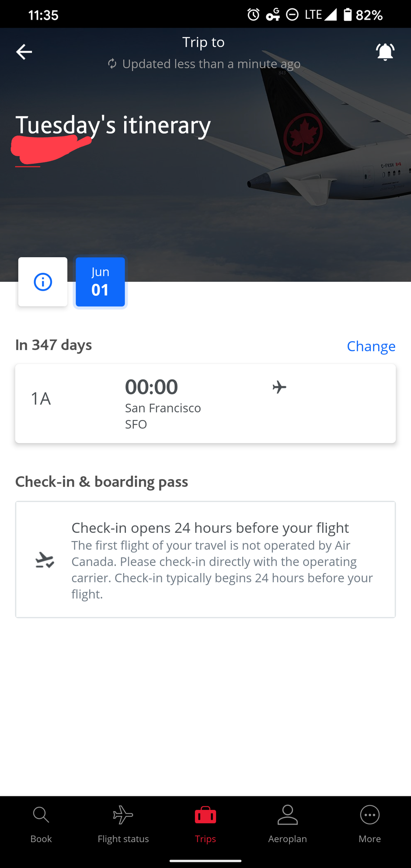
Task: Tap seat 1A on the flight card
Action: click(41, 399)
